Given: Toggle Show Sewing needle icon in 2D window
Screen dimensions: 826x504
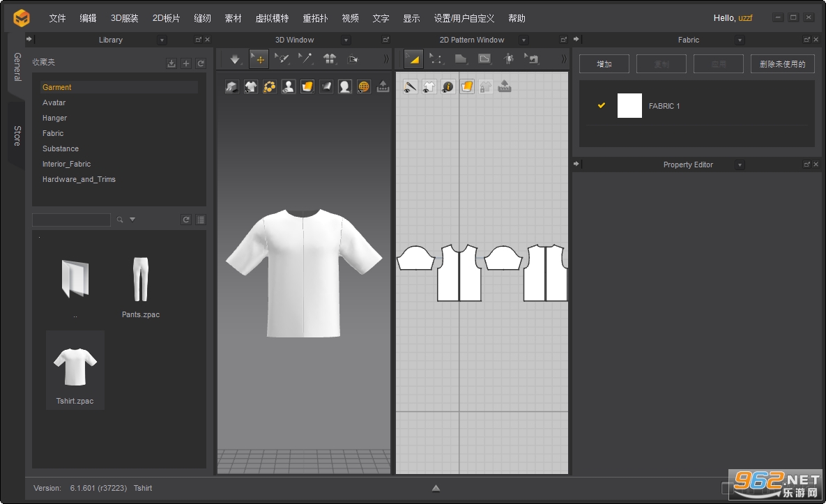Looking at the screenshot, I should coord(411,86).
